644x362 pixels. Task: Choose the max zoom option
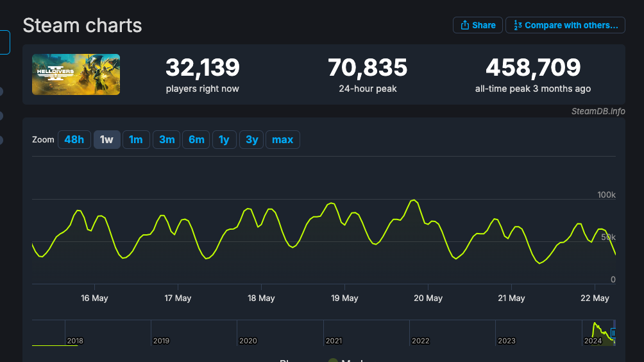pyautogui.click(x=283, y=140)
